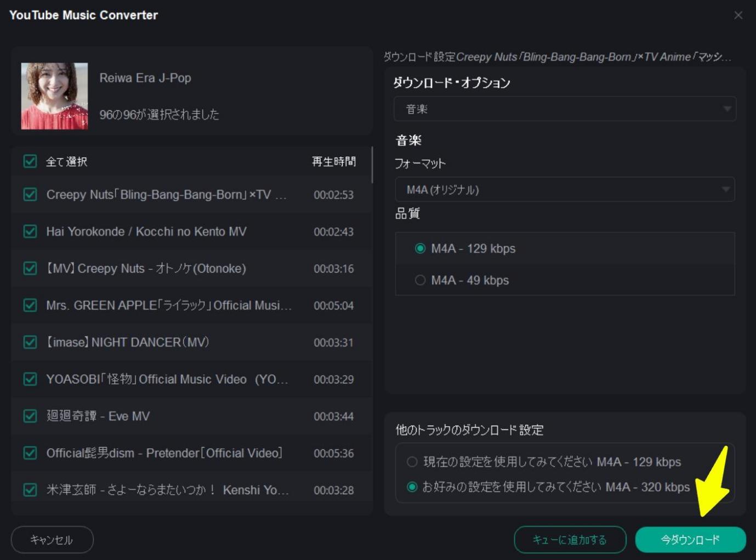Click the track list vertical scrollbar

(372, 165)
